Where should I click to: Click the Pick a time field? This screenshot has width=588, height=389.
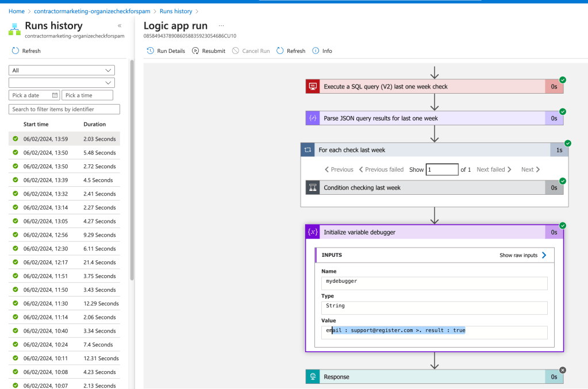[87, 95]
